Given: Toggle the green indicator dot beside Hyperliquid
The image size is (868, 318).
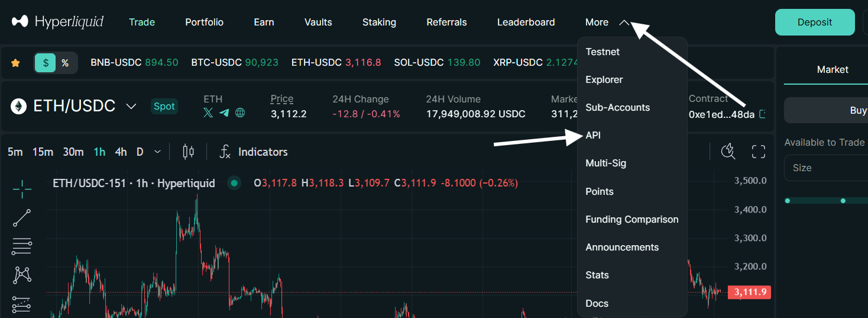Looking at the screenshot, I should [234, 184].
